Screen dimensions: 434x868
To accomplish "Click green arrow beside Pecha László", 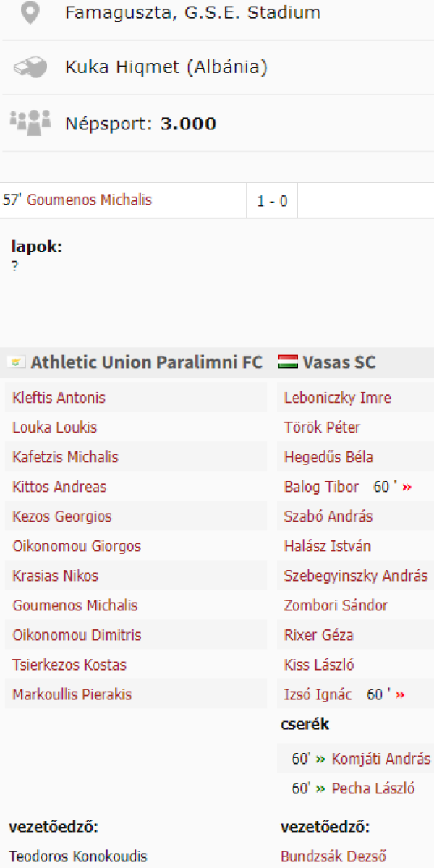I will pos(320,788).
